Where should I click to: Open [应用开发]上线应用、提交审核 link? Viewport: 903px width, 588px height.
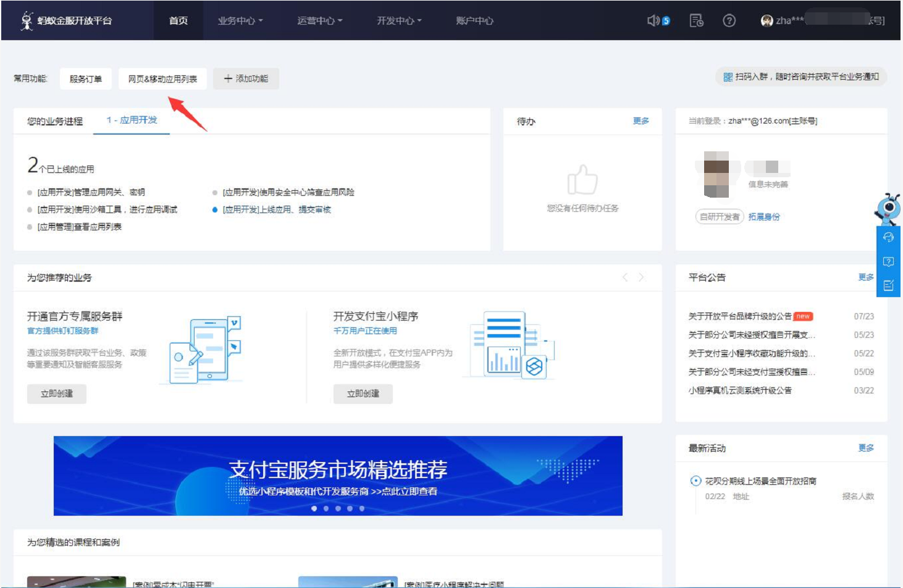[x=277, y=209]
